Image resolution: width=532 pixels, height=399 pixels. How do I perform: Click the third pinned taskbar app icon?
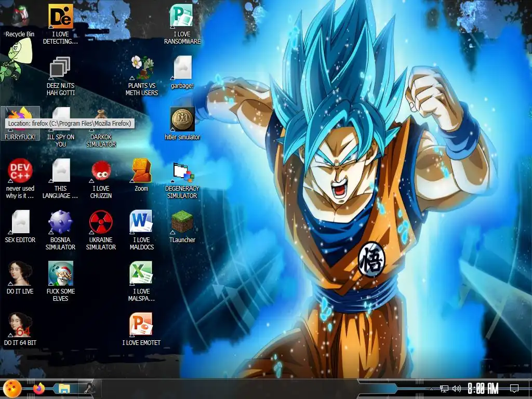point(89,389)
